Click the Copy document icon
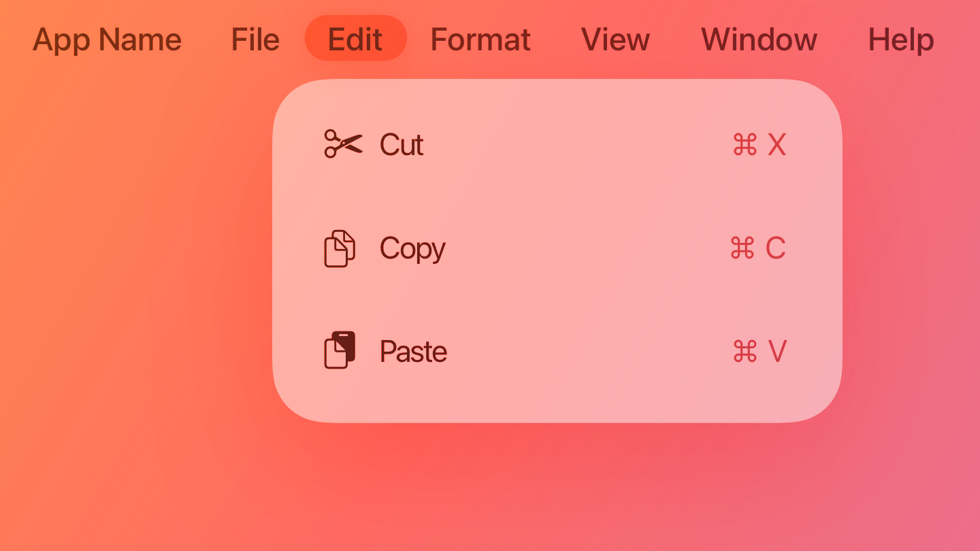The height and width of the screenshot is (551, 980). point(340,249)
